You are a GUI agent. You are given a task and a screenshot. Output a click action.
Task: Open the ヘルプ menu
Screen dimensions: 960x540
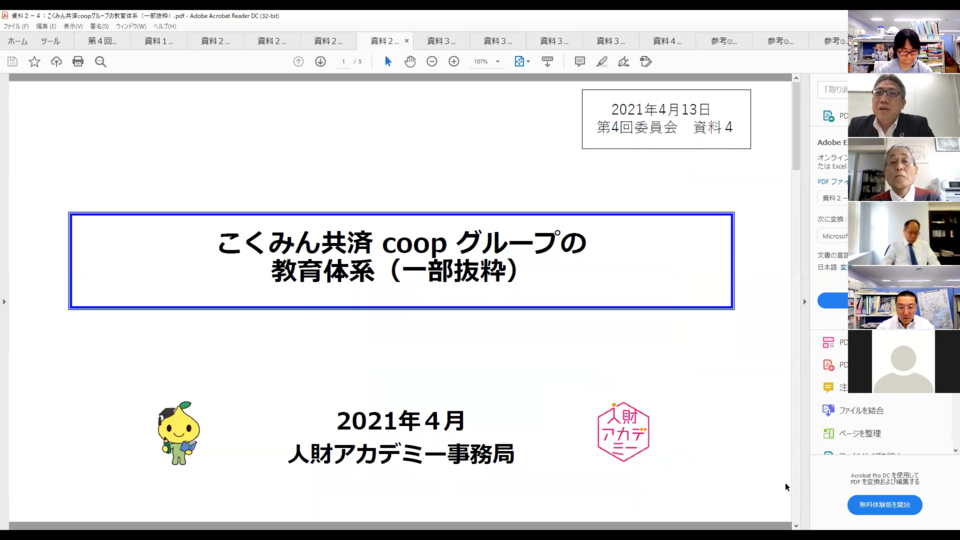tap(165, 26)
